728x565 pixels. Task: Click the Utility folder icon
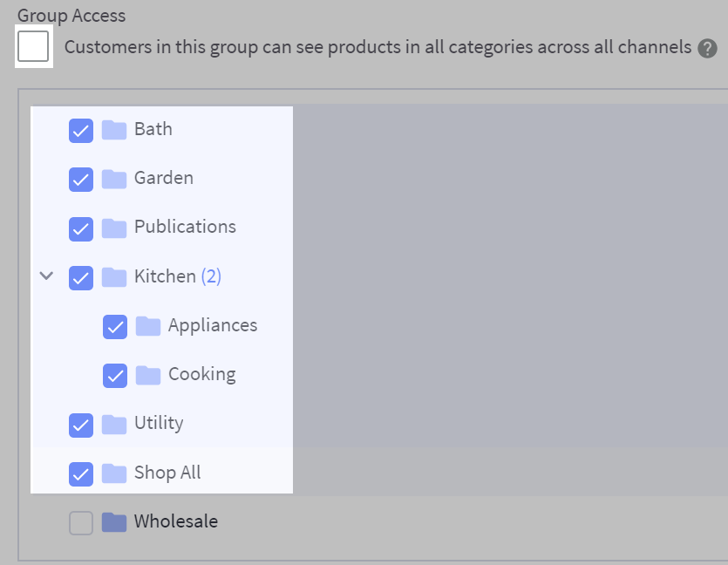(x=113, y=424)
